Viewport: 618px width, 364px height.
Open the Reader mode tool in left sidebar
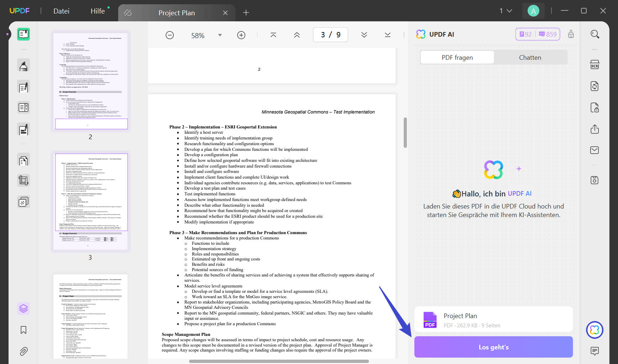23,34
